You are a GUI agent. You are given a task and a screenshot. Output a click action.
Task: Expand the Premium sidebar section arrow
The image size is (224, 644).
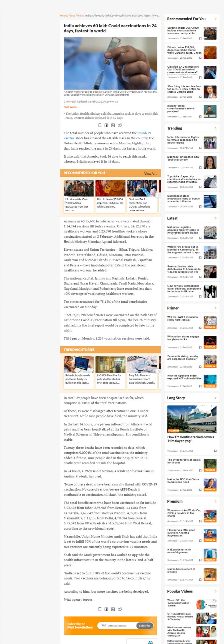coord(215,502)
